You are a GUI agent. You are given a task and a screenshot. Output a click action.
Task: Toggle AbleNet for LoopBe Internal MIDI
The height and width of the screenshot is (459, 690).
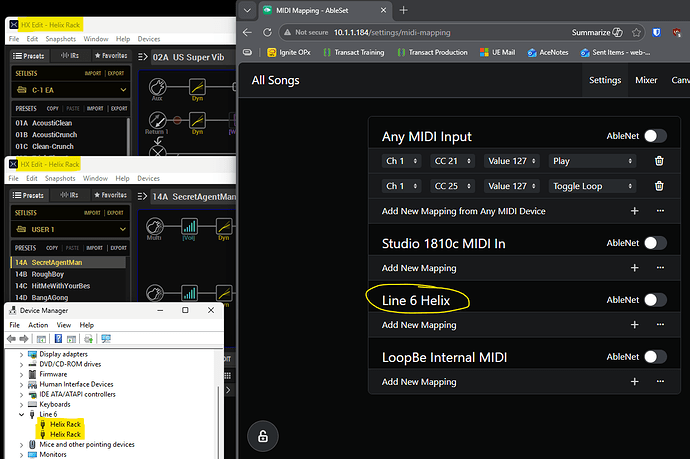click(x=655, y=357)
